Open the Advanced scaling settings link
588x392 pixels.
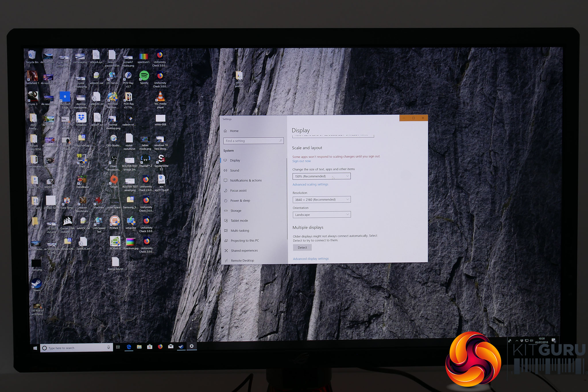(310, 185)
